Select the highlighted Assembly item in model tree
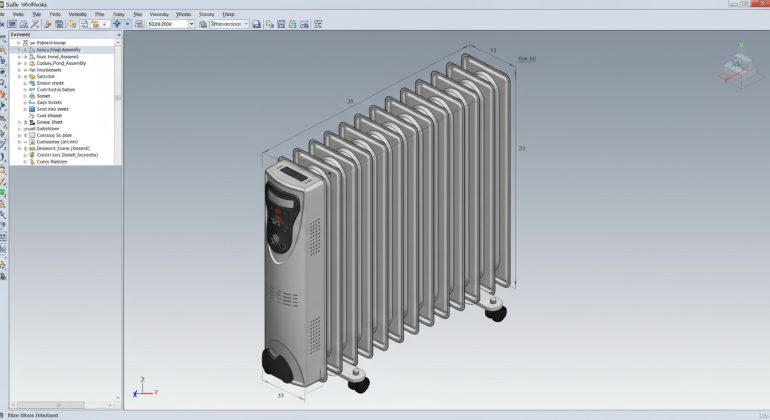Viewport: 770px width, 420px height. click(x=62, y=51)
